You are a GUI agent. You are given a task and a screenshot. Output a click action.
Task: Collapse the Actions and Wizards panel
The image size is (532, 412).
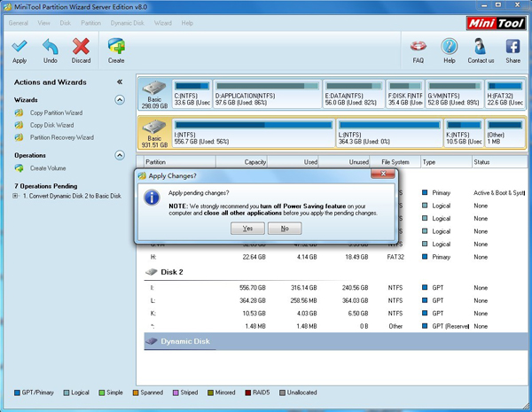(120, 82)
